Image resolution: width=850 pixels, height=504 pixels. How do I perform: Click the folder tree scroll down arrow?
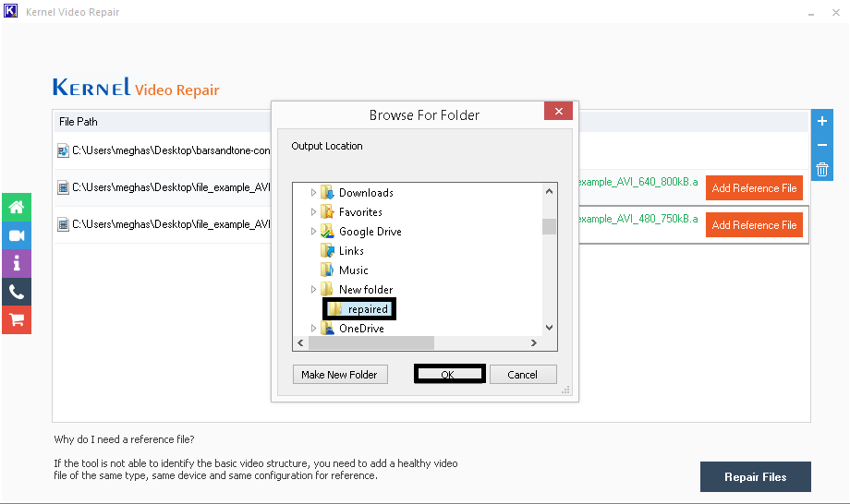(549, 328)
